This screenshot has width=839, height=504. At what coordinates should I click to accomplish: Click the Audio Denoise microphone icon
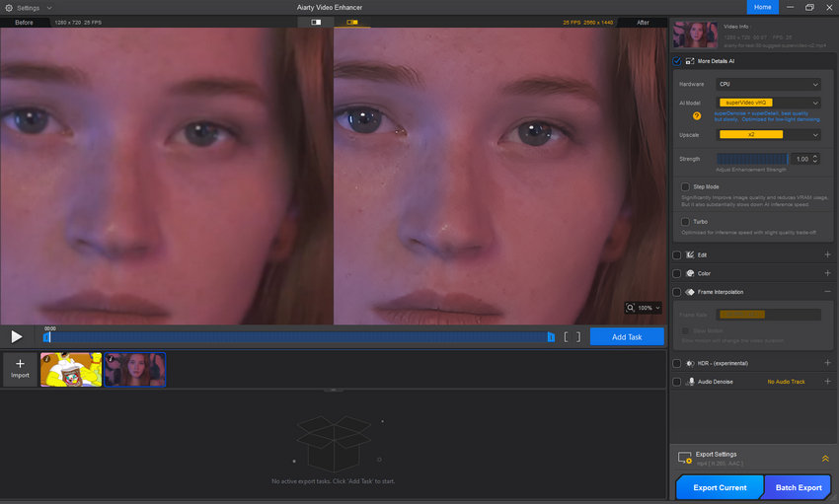click(x=691, y=382)
